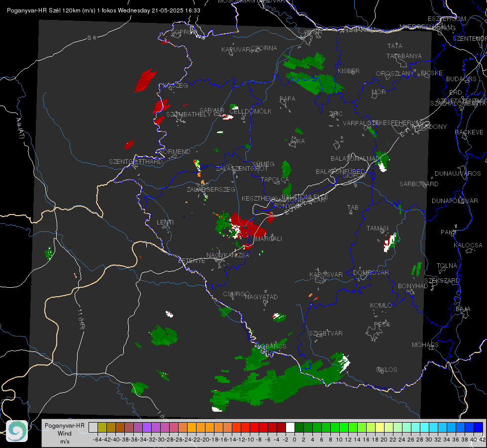The width and height of the screenshot is (487, 448).
Task: Click the TAMÁSI city label
Action: point(378,228)
